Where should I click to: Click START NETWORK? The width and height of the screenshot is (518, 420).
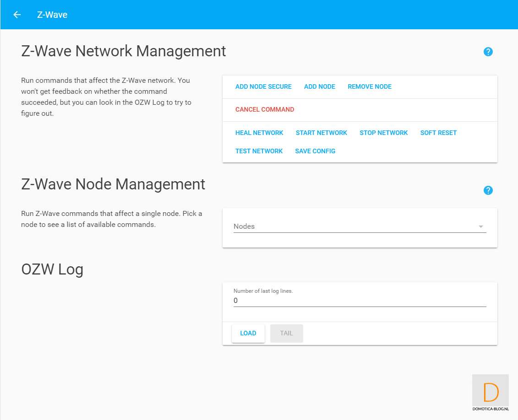click(321, 133)
